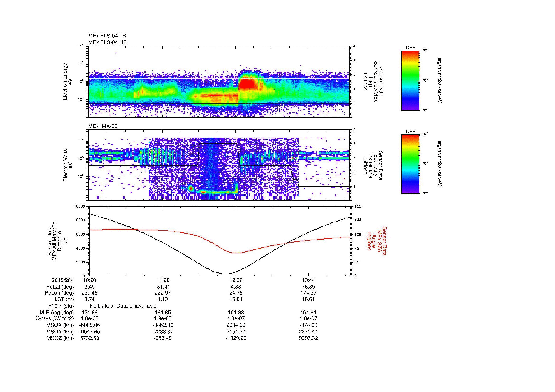Viewport: 555px width, 392px height.
Task: Click the 'MSOZ (km)' row label
Action: [60, 338]
